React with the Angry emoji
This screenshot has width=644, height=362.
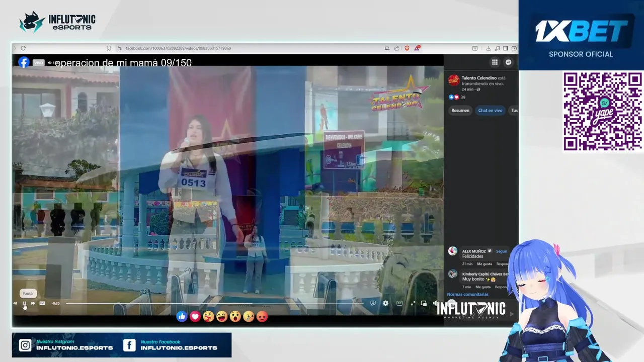tap(262, 316)
